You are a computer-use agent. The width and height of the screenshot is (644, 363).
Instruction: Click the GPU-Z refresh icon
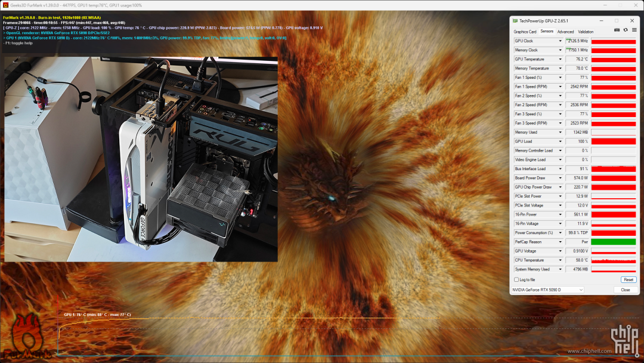pos(626,30)
